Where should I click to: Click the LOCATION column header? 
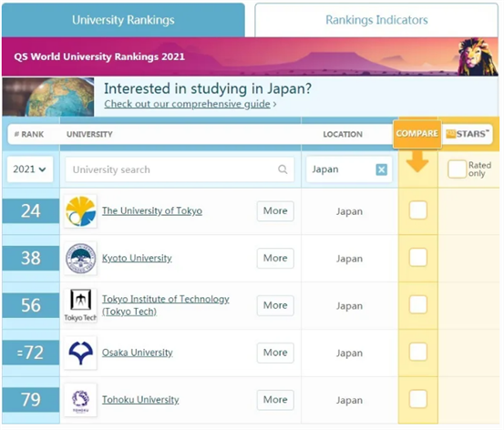343,134
